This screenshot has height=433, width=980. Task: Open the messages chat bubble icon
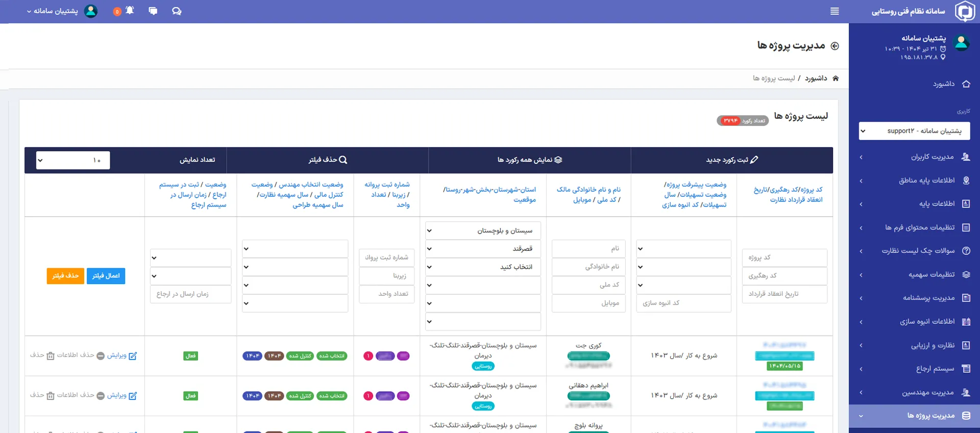click(x=153, y=11)
